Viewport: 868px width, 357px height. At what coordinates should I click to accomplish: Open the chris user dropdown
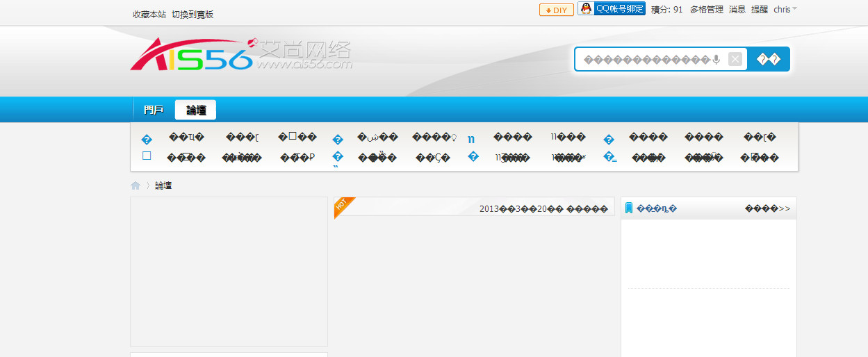(785, 10)
